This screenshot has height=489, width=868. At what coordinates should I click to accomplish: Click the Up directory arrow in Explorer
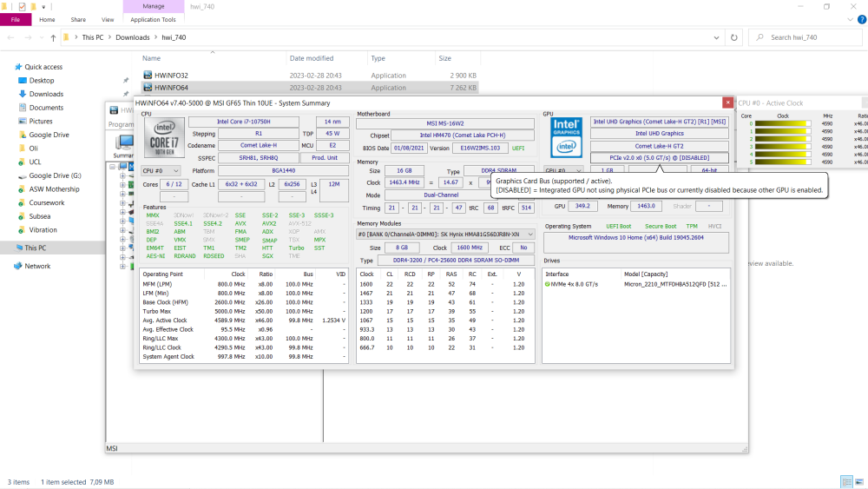point(53,37)
